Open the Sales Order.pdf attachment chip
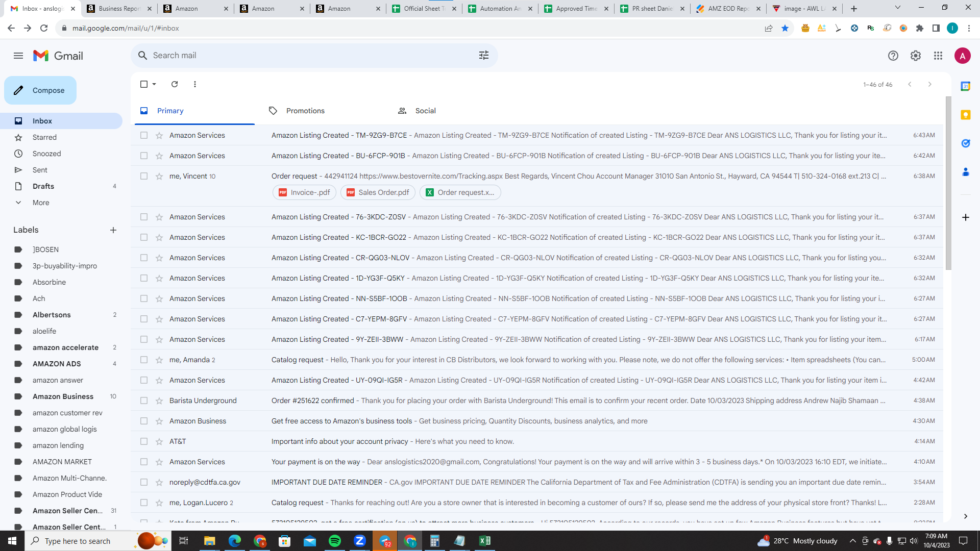The height and width of the screenshot is (551, 980). pos(378,192)
